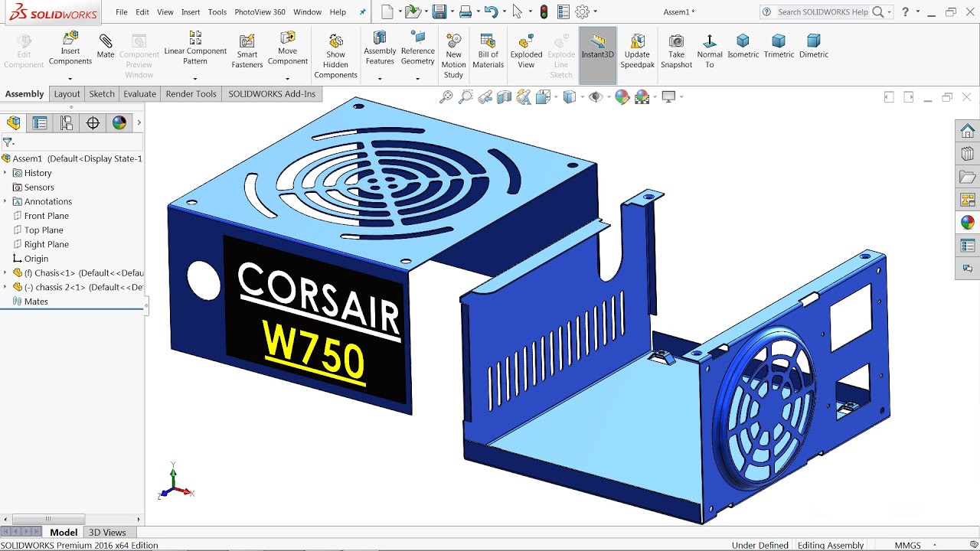Set view to Dimetric

(814, 46)
